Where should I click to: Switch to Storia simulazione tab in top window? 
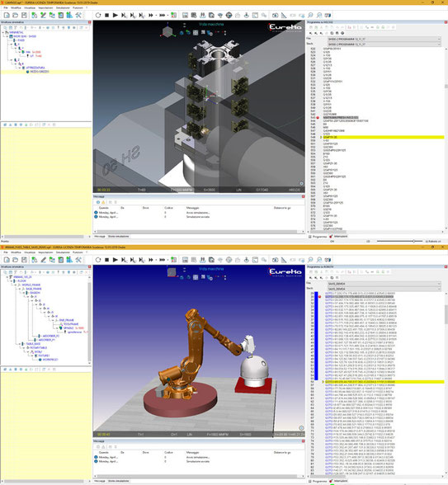click(x=118, y=236)
